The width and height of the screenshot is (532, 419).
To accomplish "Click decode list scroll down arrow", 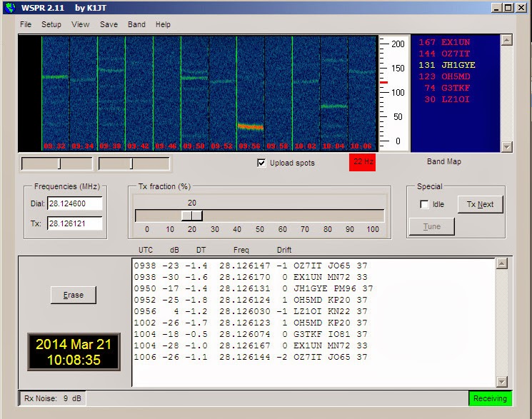I will point(501,381).
